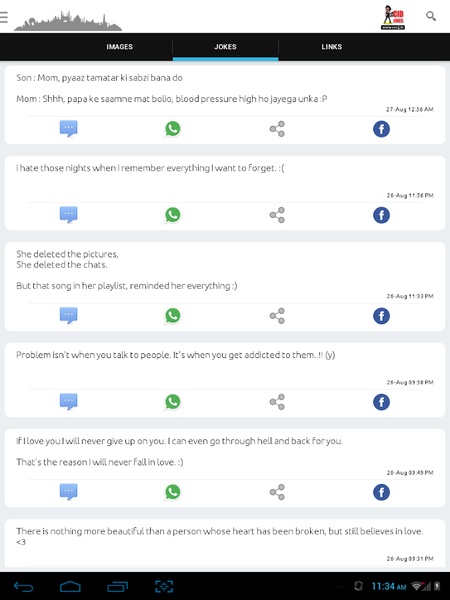WhatsApp the 'I hate those nights' quote
Screen dimensions: 450x600
pyautogui.click(x=173, y=215)
